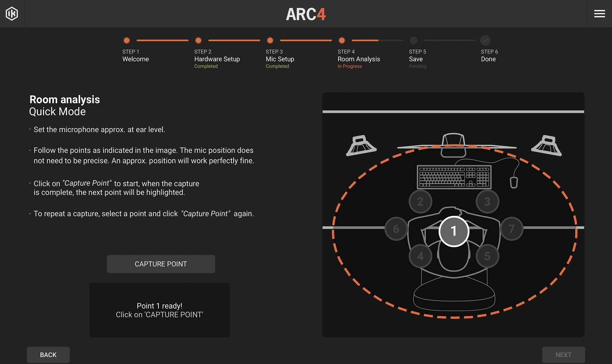Screen dimensions: 612x364
Task: Click the NEXT button
Action: click(564, 355)
